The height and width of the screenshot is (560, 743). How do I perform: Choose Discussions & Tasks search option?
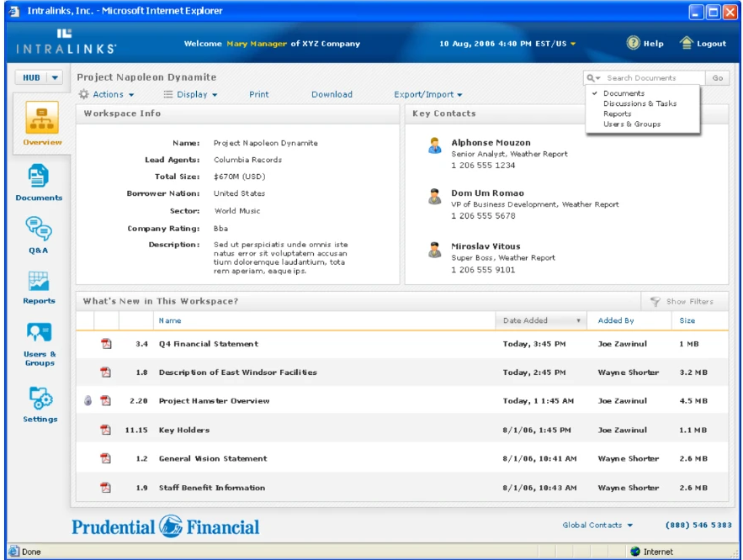point(640,103)
